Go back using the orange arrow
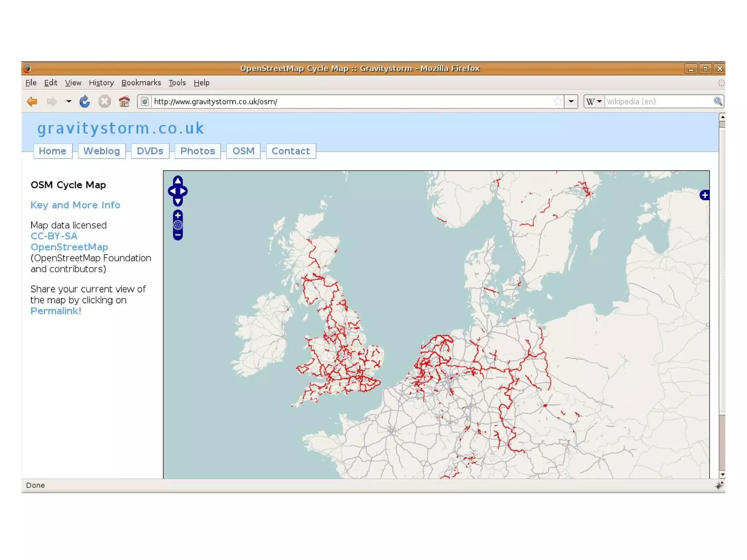Viewport: 747px width, 560px height. click(32, 101)
